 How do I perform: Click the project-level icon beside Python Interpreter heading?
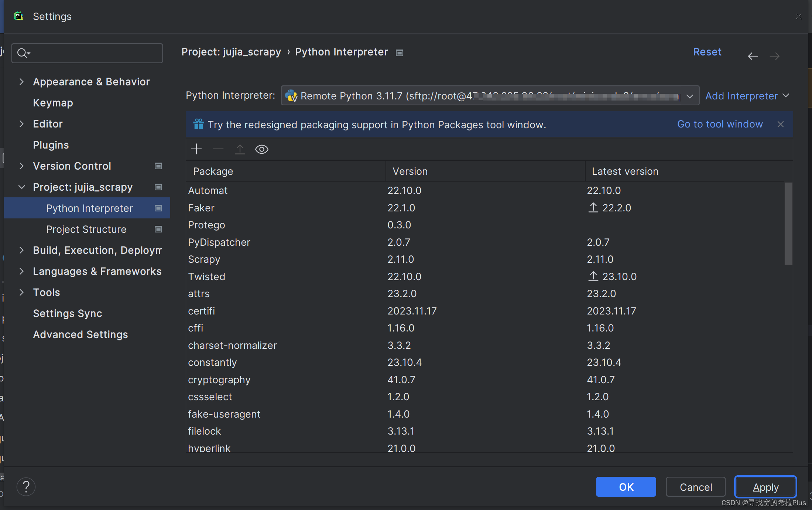(399, 53)
